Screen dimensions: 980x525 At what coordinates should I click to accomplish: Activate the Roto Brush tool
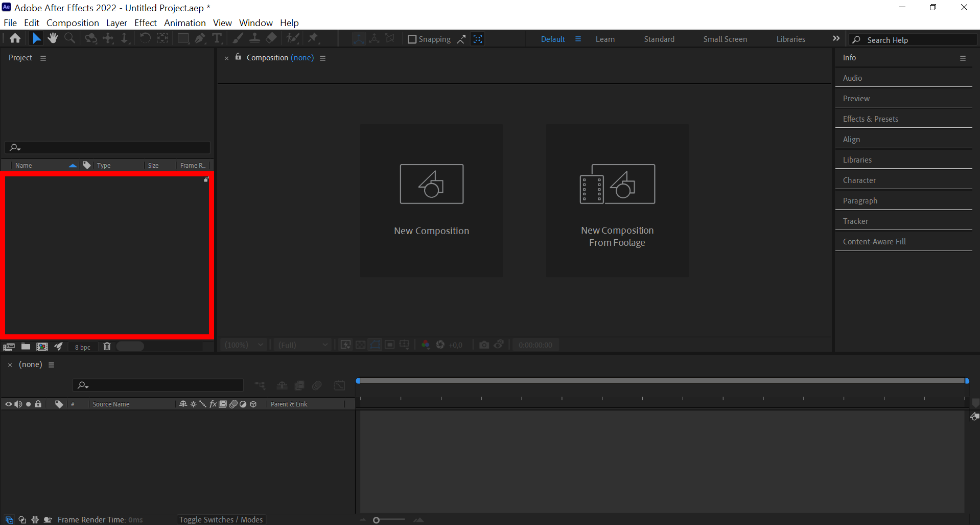[x=292, y=38]
